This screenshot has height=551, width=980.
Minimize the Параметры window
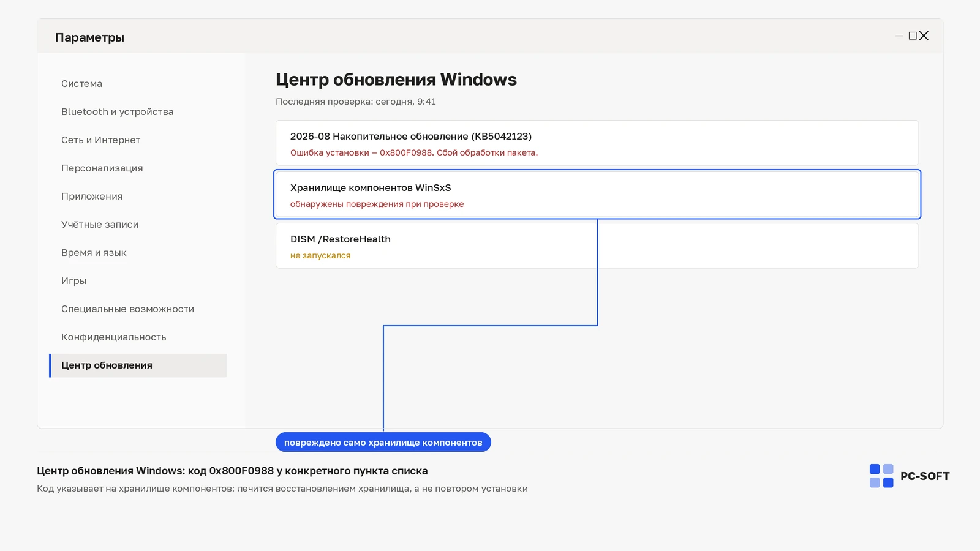coord(899,36)
